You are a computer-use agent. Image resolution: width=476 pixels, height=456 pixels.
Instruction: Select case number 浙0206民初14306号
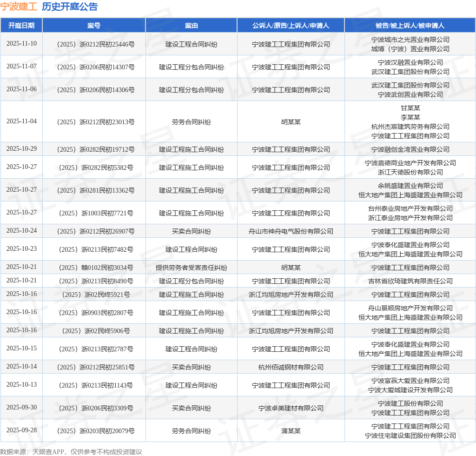(96, 90)
